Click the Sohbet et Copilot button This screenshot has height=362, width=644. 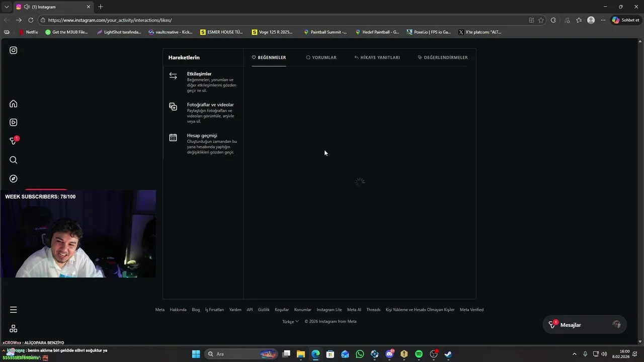coord(625,20)
